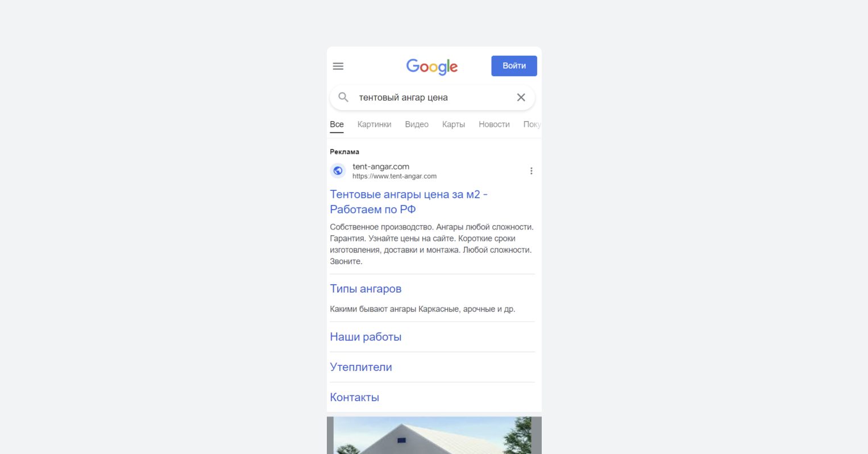Switch to the Видео tab
Image resolution: width=868 pixels, height=454 pixels.
pos(417,124)
